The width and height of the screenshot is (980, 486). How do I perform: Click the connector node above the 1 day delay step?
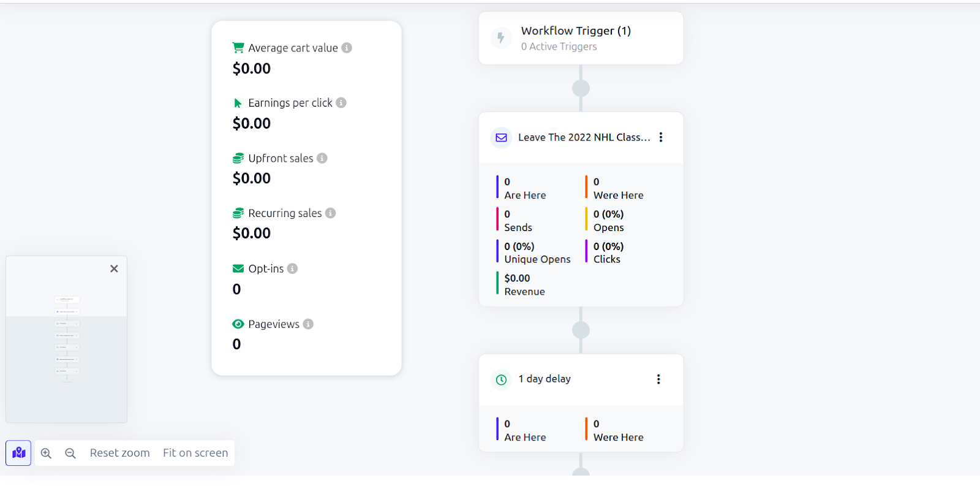[x=581, y=330]
